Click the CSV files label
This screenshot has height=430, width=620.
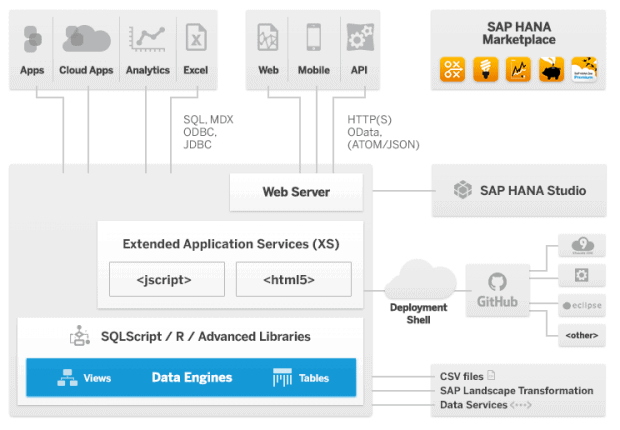[x=462, y=377]
